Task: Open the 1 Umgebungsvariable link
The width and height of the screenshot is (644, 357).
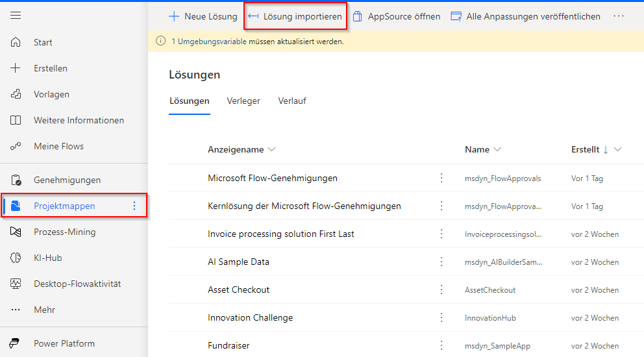Action: tap(209, 42)
